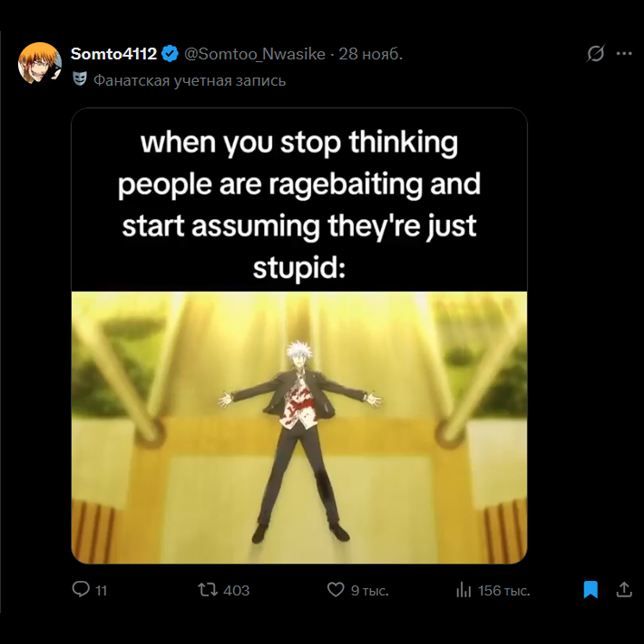Screen dimensions: 644x644
Task: Open the three-dot more options menu
Action: 624,53
